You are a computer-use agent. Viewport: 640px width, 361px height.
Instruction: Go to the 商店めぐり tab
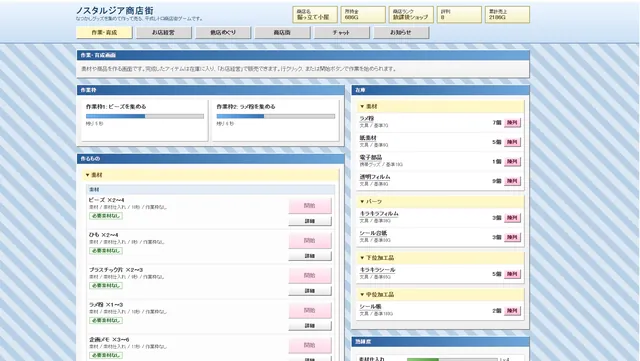tap(223, 33)
